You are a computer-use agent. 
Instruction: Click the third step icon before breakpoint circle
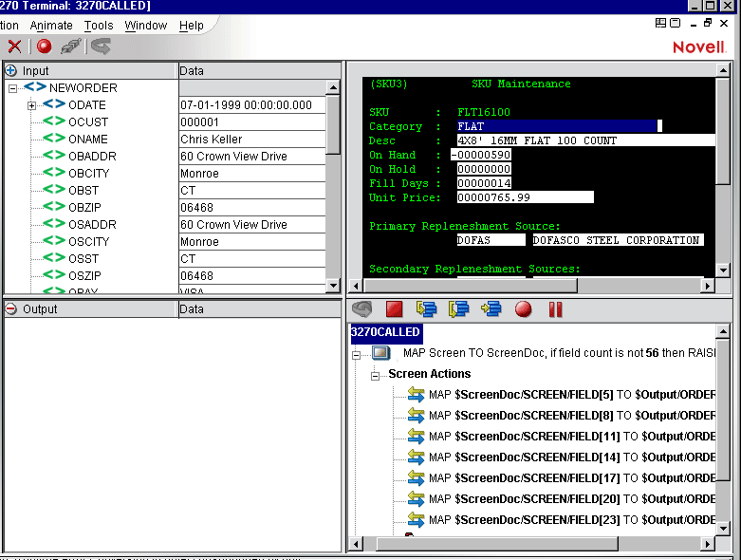pyautogui.click(x=491, y=308)
